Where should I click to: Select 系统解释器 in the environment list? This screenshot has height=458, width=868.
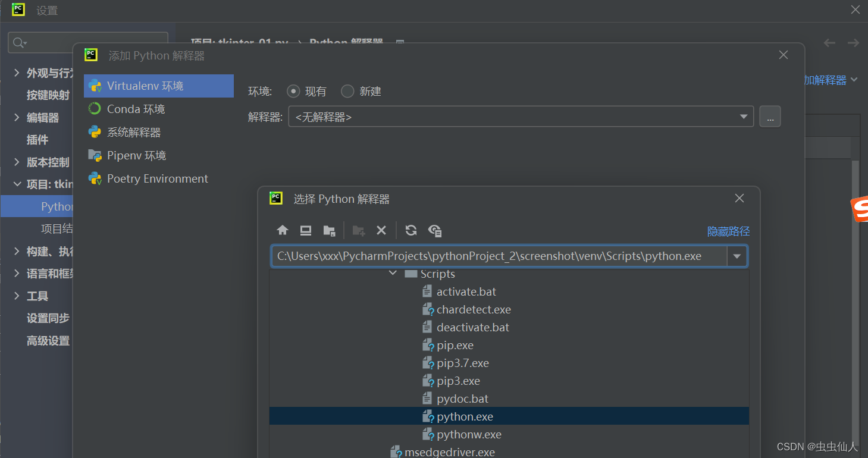click(134, 132)
